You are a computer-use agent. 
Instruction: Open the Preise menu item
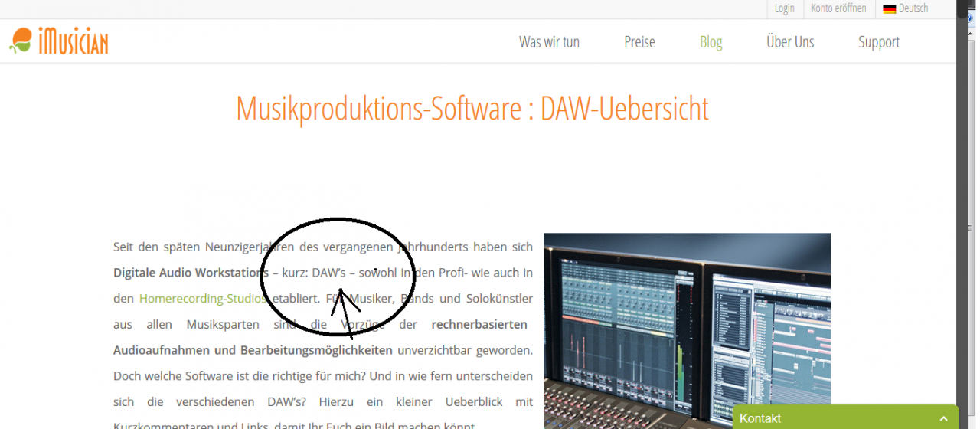click(639, 42)
